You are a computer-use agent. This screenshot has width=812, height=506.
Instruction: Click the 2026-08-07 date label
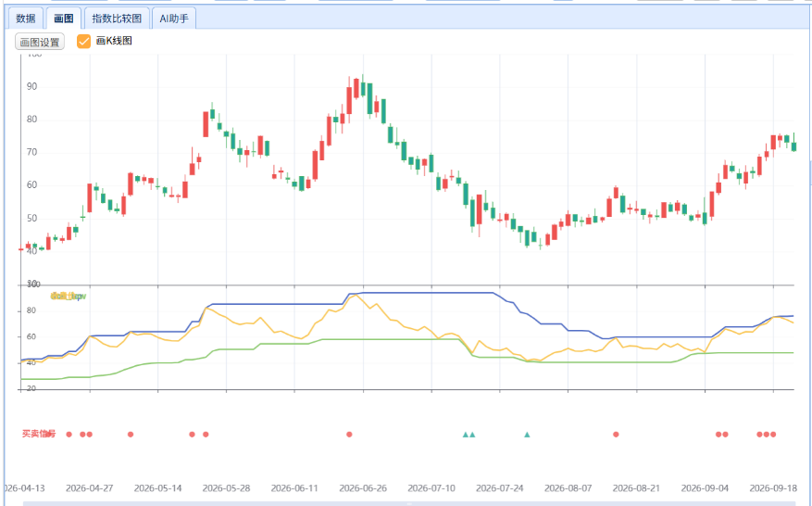(x=568, y=488)
